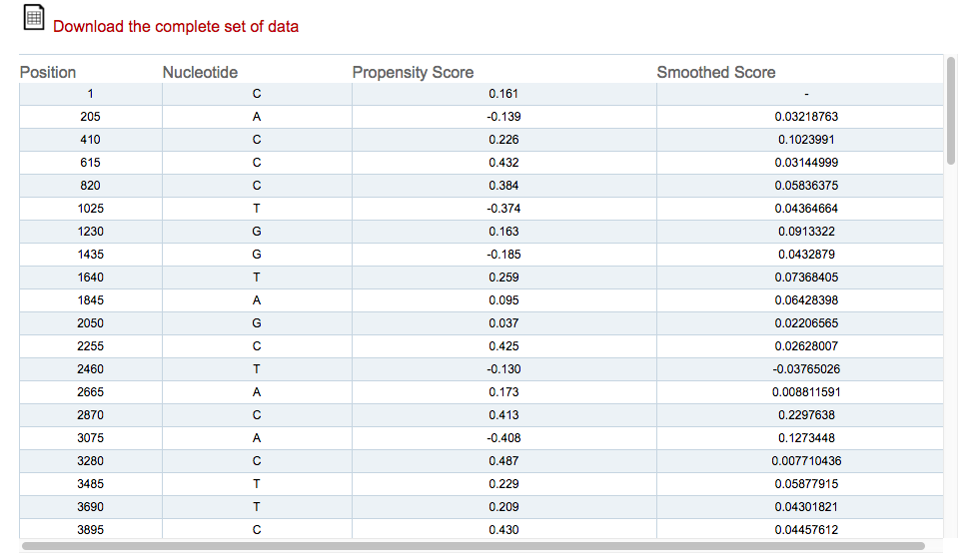Select the position 2050 cell
This screenshot has width=968, height=560.
pyautogui.click(x=90, y=323)
